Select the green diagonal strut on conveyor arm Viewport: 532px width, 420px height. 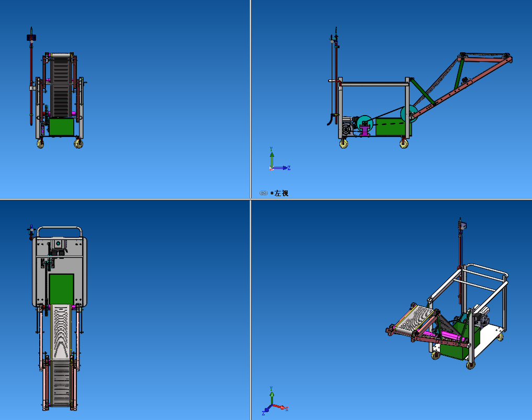point(459,73)
